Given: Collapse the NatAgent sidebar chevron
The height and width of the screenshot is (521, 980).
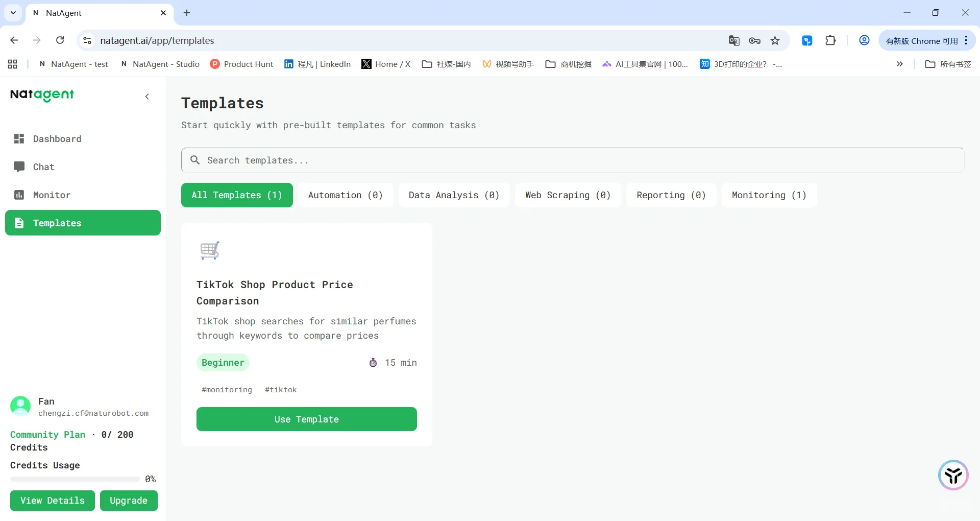Looking at the screenshot, I should (147, 97).
